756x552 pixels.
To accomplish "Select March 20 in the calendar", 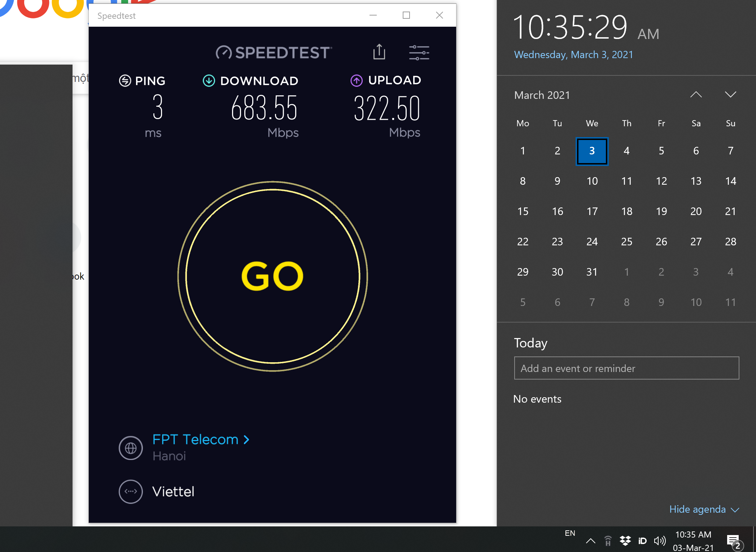I will click(x=696, y=211).
